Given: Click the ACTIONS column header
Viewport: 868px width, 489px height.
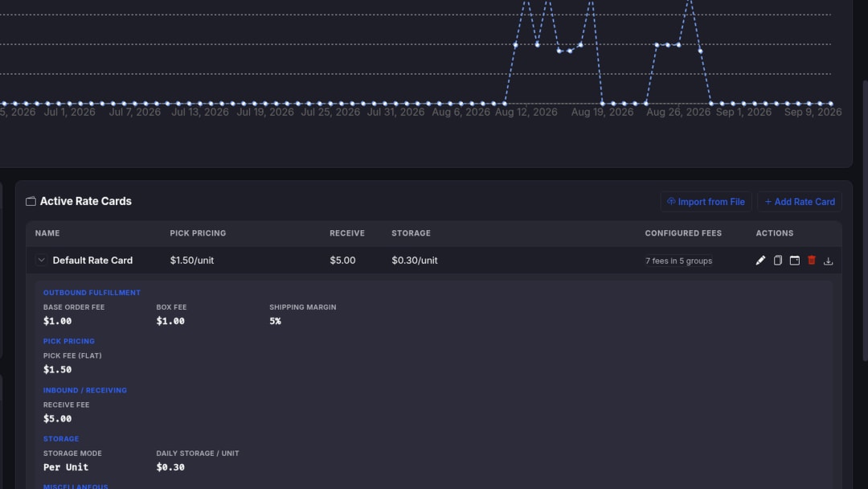Looking at the screenshot, I should click(x=775, y=233).
